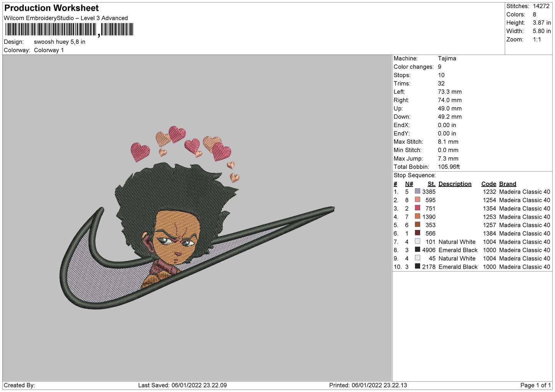Click the 'Stop Sequence:' heading
The width and height of the screenshot is (555, 392).
point(414,175)
